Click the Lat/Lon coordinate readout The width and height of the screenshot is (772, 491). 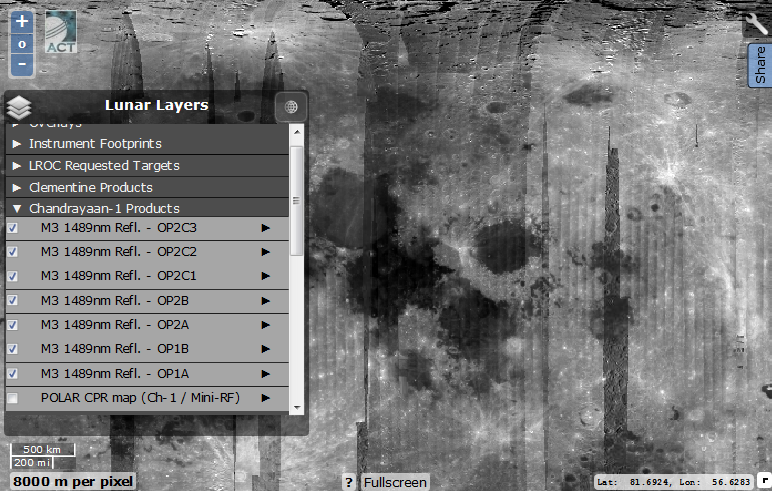(x=674, y=482)
